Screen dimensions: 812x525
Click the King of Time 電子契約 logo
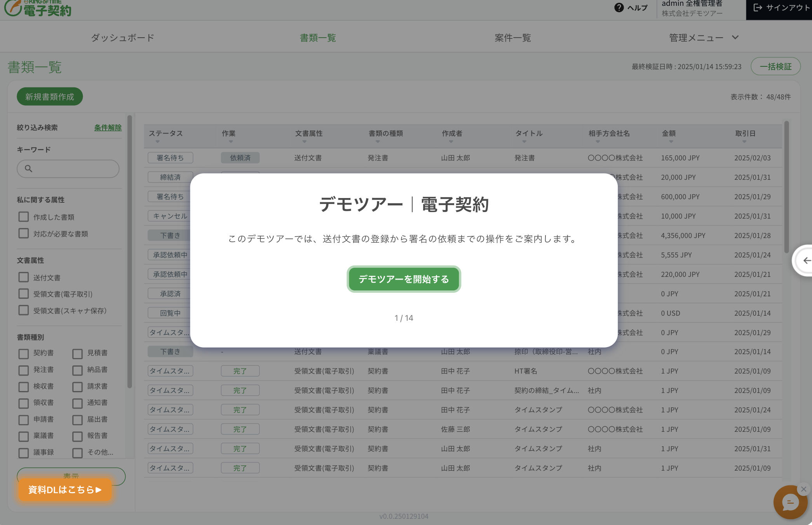tap(38, 8)
